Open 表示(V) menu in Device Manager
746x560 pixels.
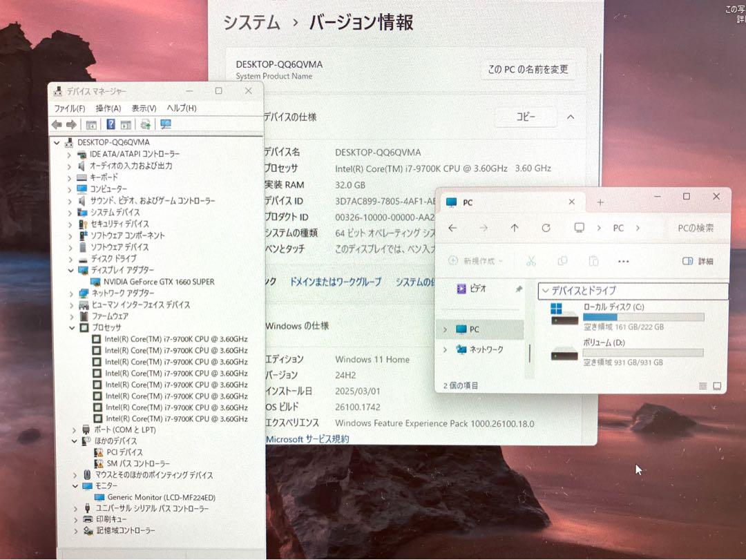tap(144, 108)
